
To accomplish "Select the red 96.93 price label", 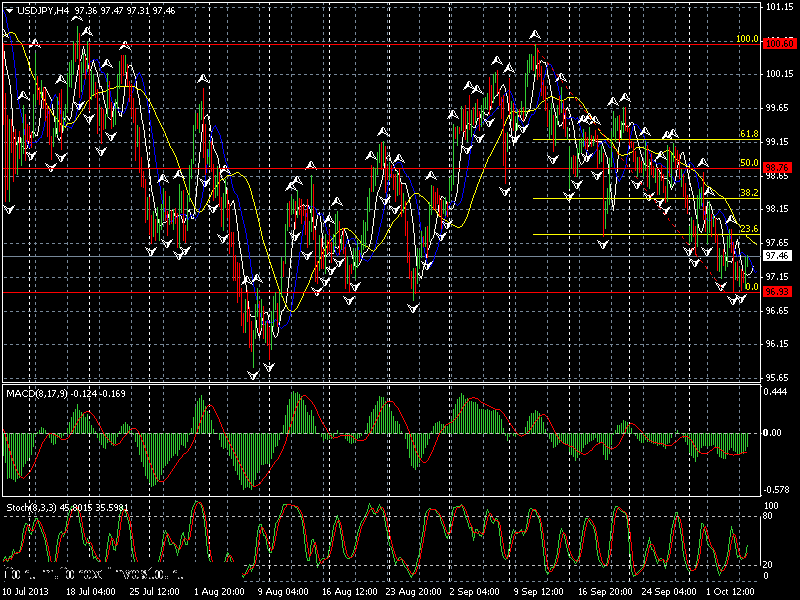I will (x=778, y=291).
